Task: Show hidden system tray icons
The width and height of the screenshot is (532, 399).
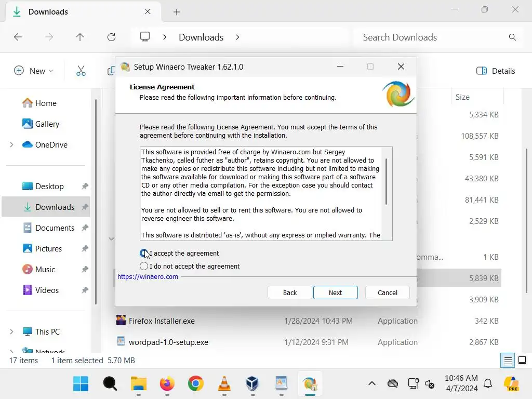Action: click(372, 384)
